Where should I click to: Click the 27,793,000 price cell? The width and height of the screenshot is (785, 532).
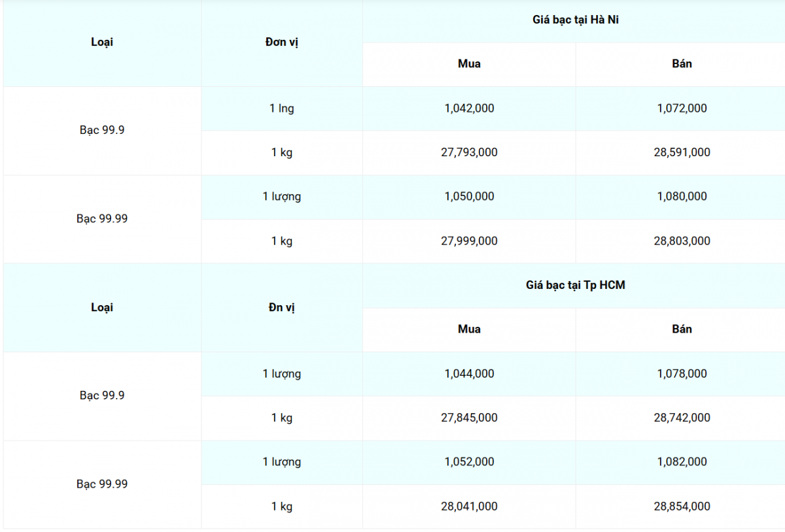(469, 152)
